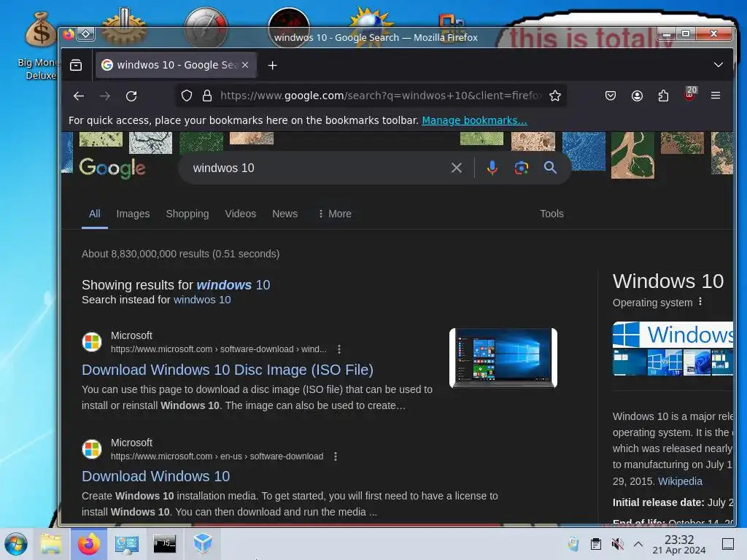Search instead for windwos 10
This screenshot has width=747, height=560.
[202, 300]
